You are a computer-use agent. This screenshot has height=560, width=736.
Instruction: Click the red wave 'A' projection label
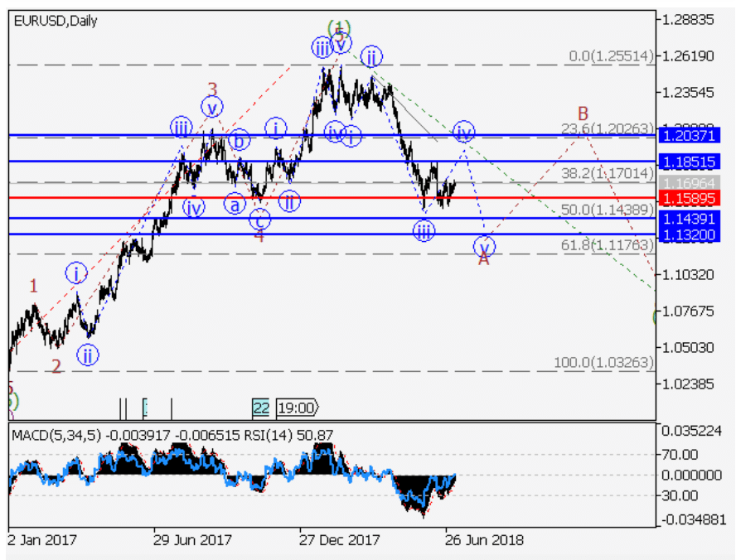tap(483, 259)
